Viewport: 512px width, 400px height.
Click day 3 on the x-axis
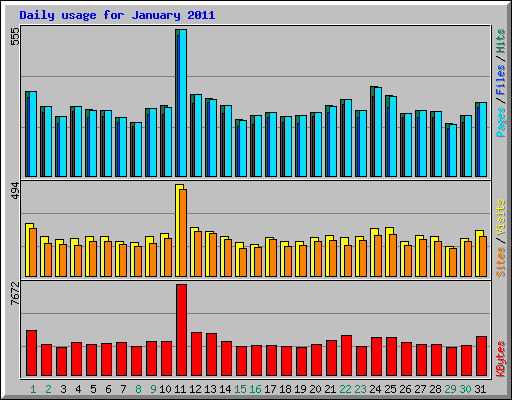[63, 389]
